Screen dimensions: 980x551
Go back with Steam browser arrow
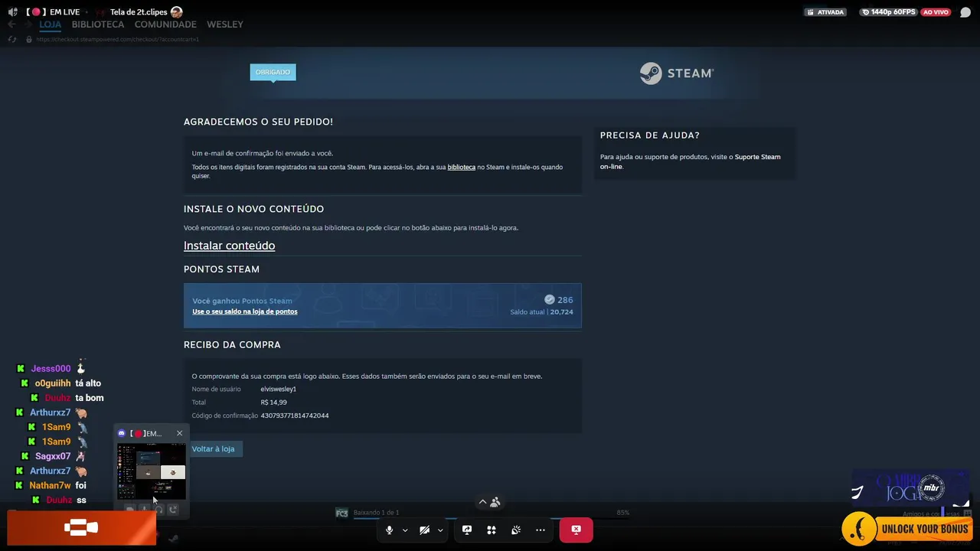coord(11,24)
